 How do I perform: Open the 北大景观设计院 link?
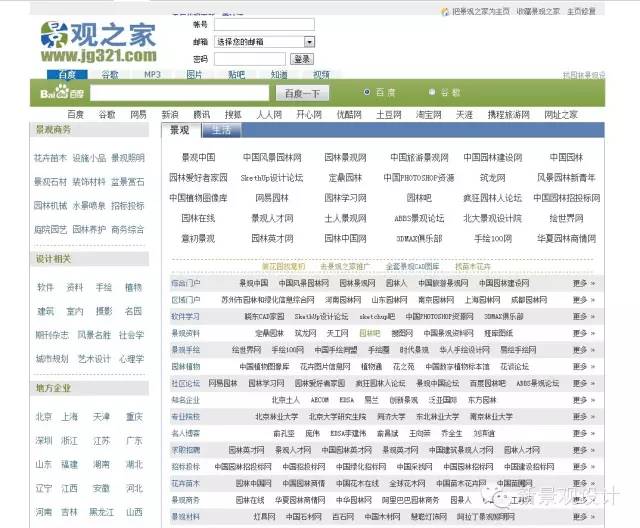click(493, 218)
